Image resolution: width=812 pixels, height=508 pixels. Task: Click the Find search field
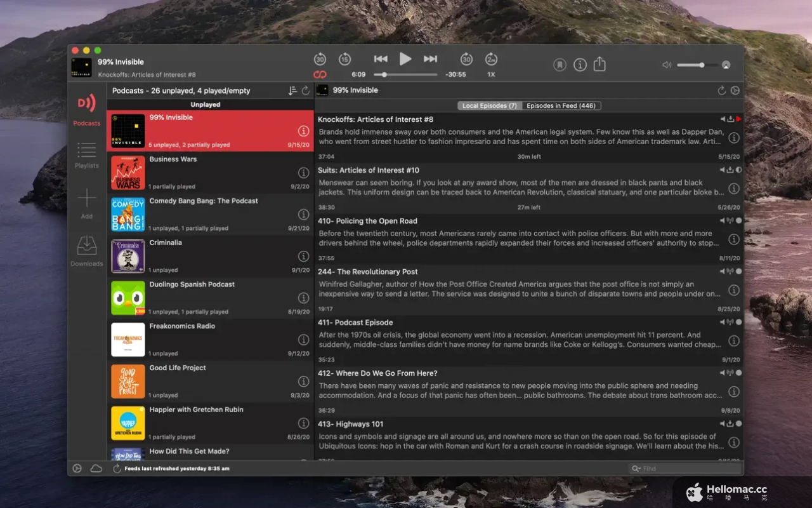[684, 469]
